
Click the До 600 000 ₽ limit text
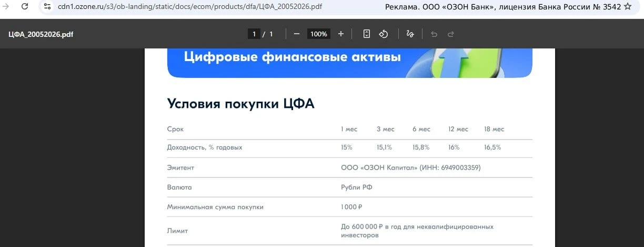coord(417,231)
